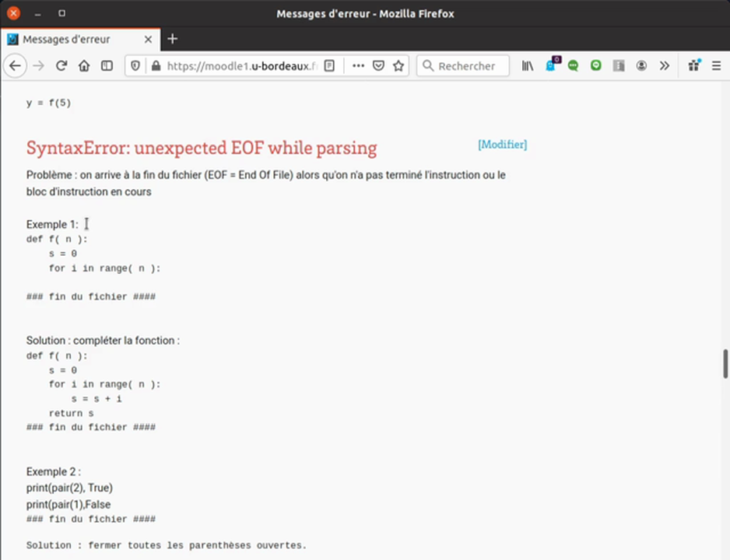730x560 pixels.
Task: Open a new tab with plus button
Action: click(x=173, y=39)
